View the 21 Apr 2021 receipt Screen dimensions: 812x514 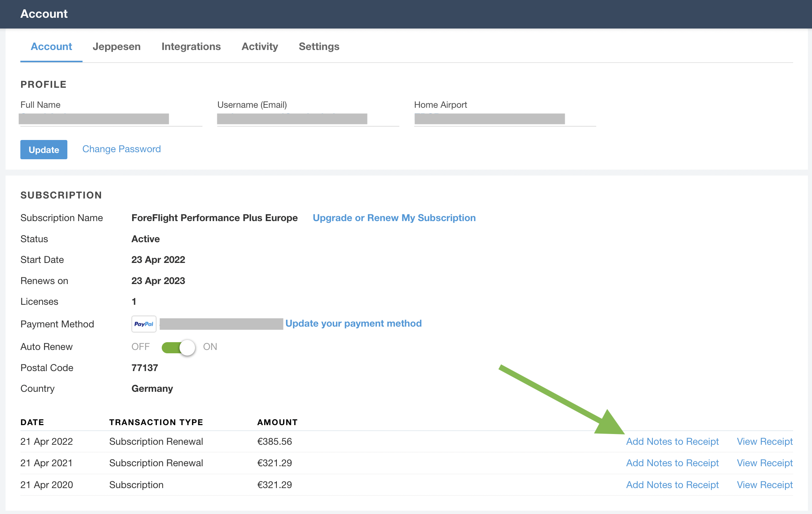coord(765,463)
